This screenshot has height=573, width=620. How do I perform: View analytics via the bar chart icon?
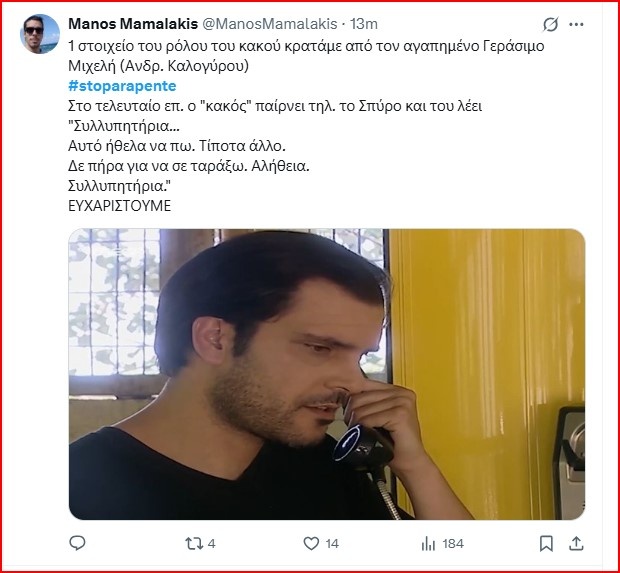tap(428, 544)
